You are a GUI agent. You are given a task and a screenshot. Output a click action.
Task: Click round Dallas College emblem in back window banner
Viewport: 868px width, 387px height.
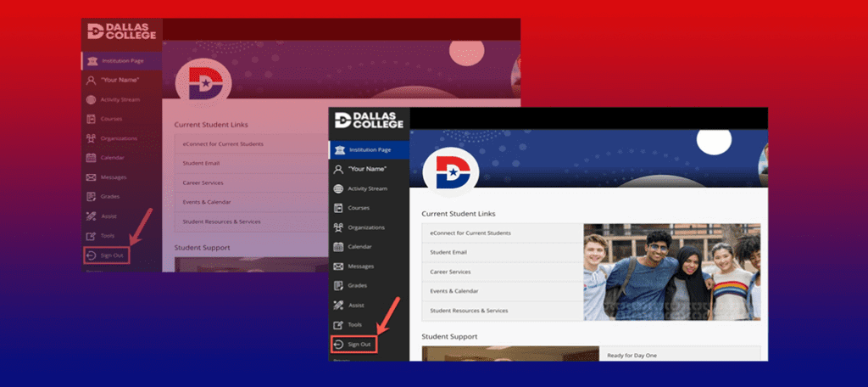click(x=203, y=83)
